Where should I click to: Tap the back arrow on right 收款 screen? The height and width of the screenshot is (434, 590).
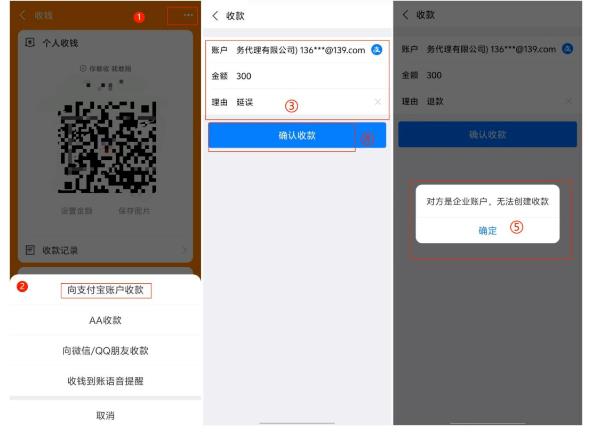(x=405, y=15)
